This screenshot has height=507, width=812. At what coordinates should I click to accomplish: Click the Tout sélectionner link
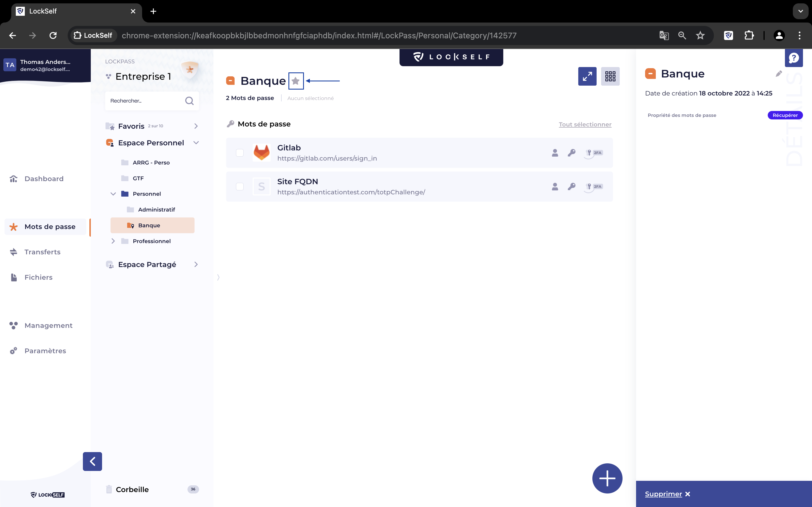click(585, 124)
